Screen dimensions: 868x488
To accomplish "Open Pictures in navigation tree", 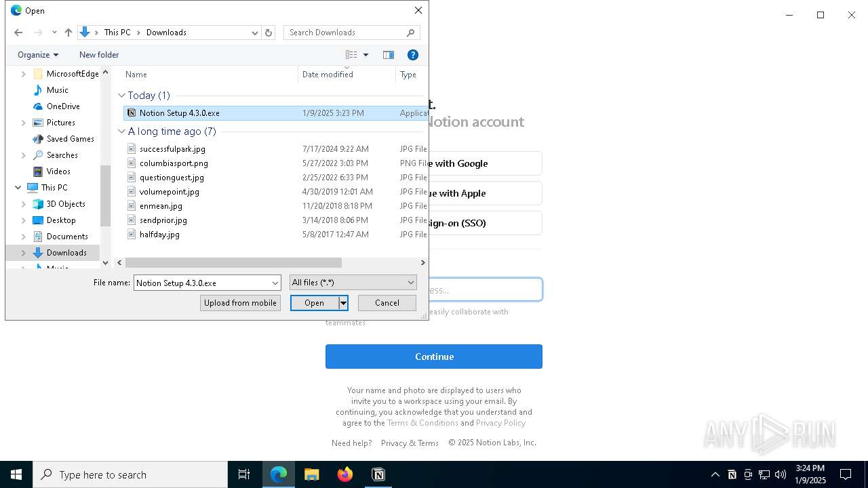I will click(61, 123).
